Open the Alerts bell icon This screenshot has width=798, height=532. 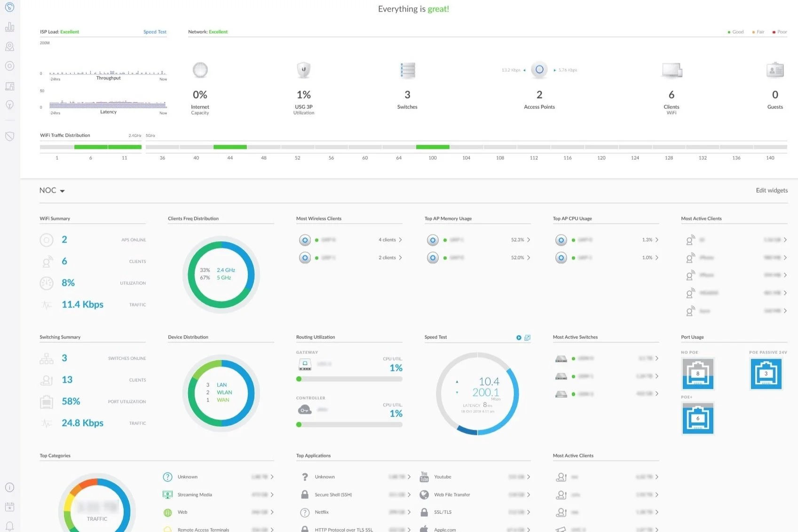click(9, 526)
